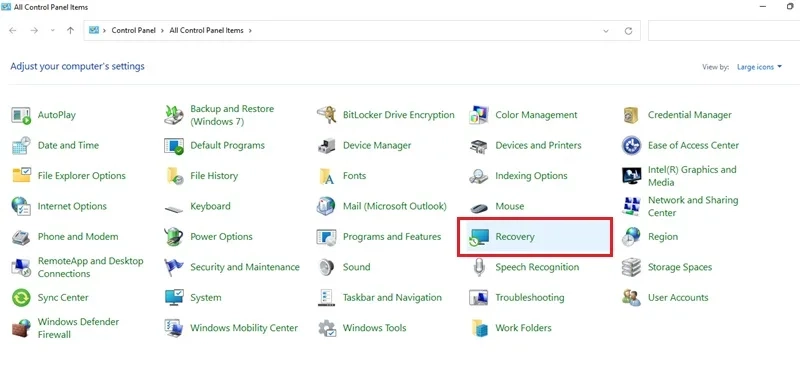This screenshot has height=375, width=800.
Task: Click the Storage Spaces icon
Action: pos(631,267)
